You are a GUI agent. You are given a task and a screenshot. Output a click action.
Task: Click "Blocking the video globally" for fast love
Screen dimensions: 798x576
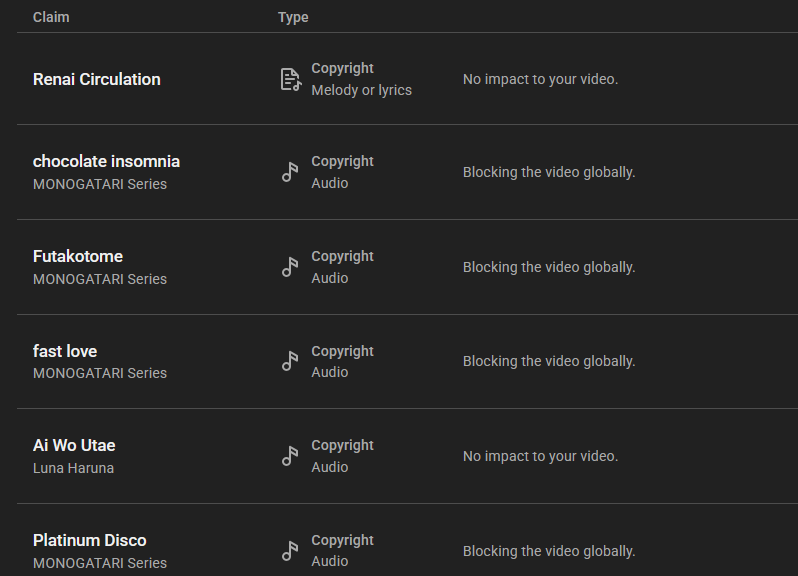point(549,361)
